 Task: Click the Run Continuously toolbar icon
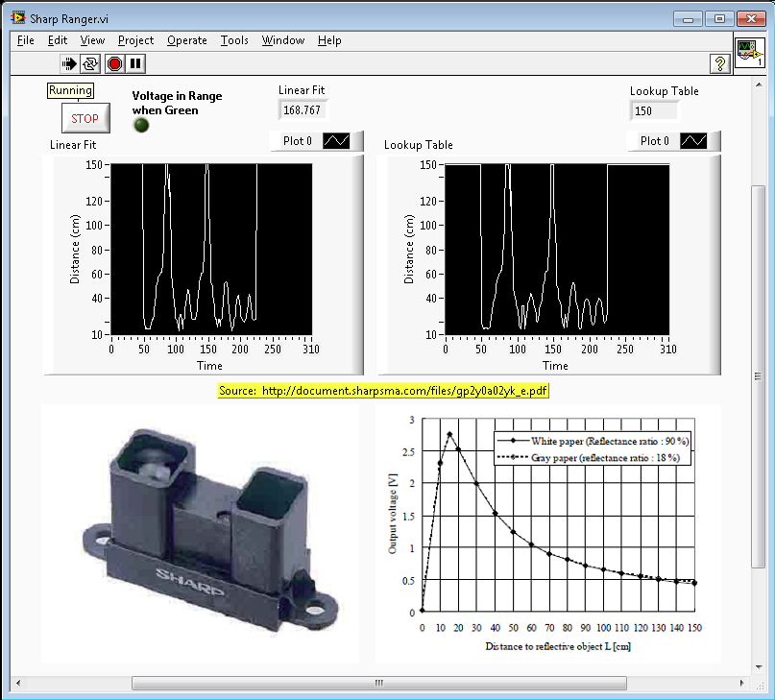91,63
